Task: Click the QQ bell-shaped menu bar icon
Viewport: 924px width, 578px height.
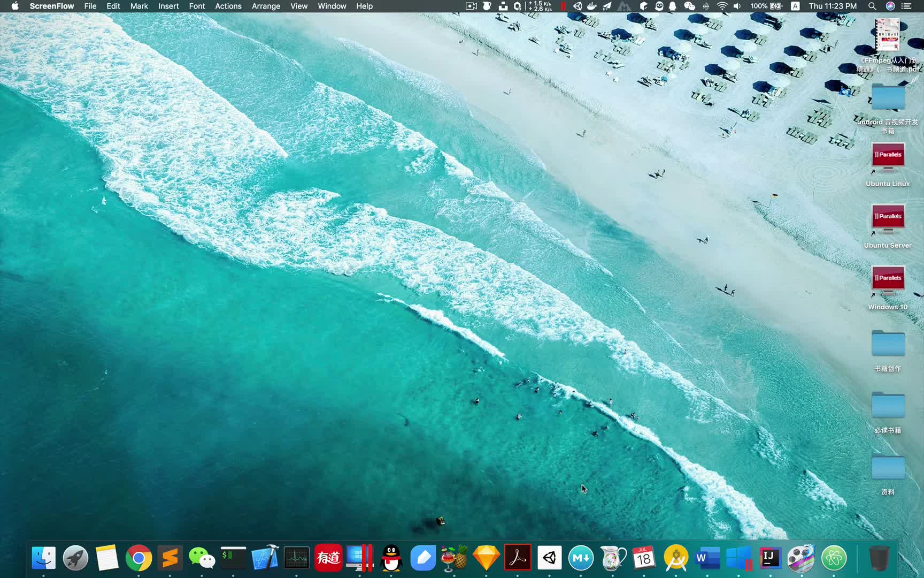Action: click(x=673, y=6)
